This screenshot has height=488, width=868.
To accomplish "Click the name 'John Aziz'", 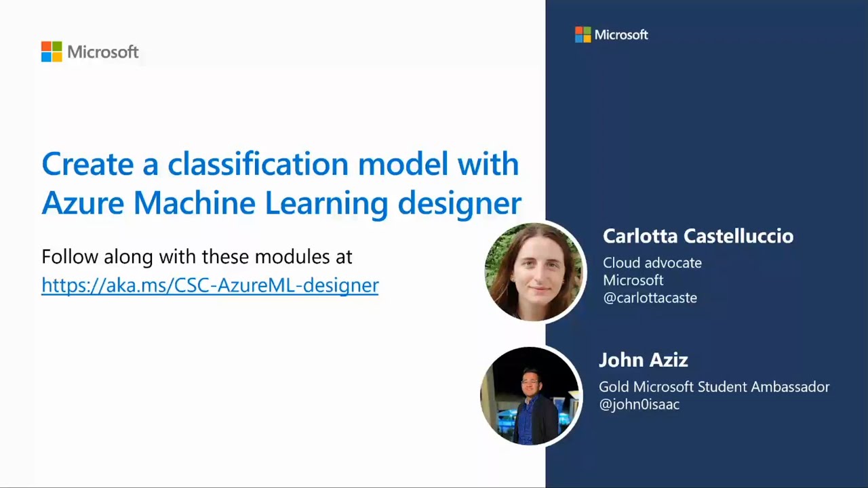I will [x=644, y=360].
